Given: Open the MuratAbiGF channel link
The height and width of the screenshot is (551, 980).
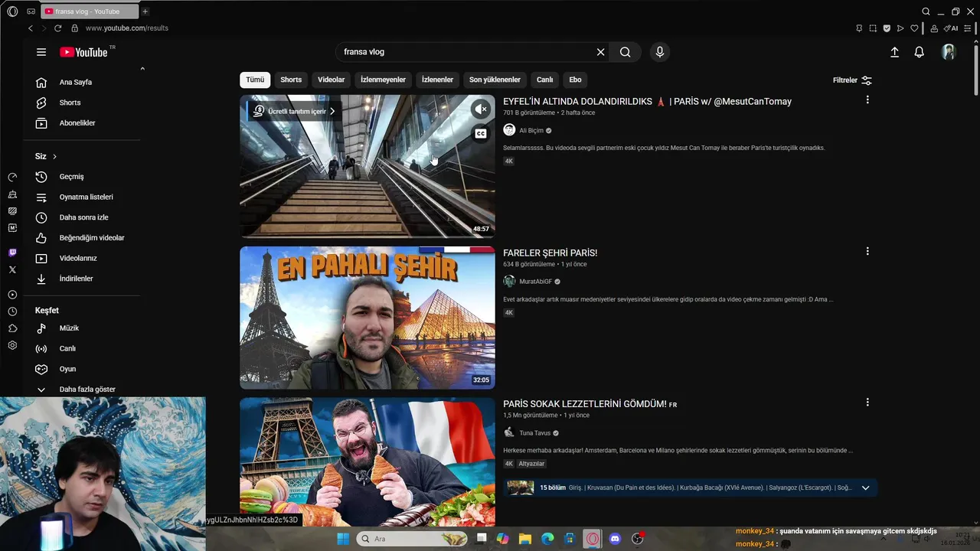Looking at the screenshot, I should (535, 282).
